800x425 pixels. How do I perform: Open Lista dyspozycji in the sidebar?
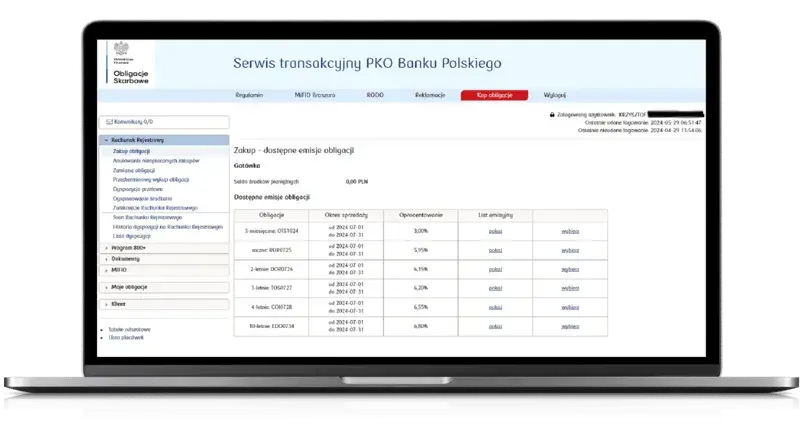point(132,236)
